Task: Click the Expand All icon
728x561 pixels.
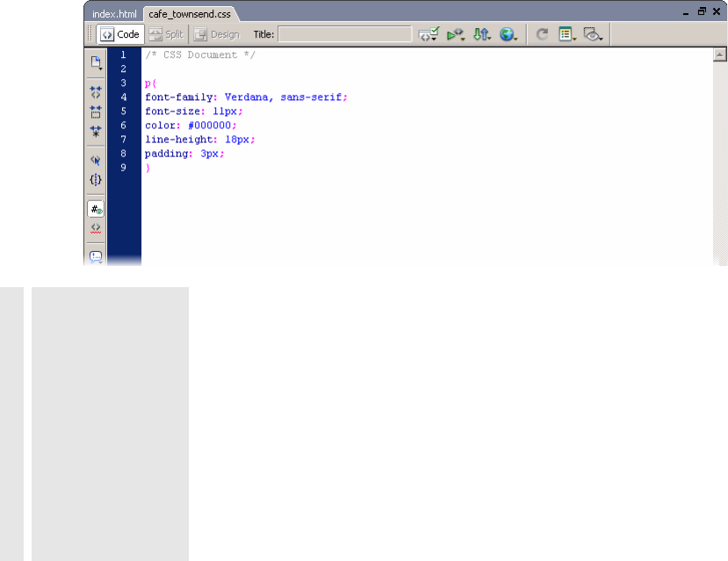Action: click(x=96, y=132)
